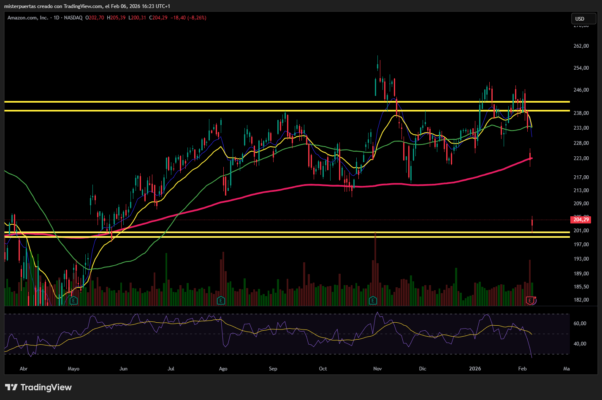Screen dimensions: 602x400
Task: Click the Jun label on time axis
Action: (x=123, y=367)
